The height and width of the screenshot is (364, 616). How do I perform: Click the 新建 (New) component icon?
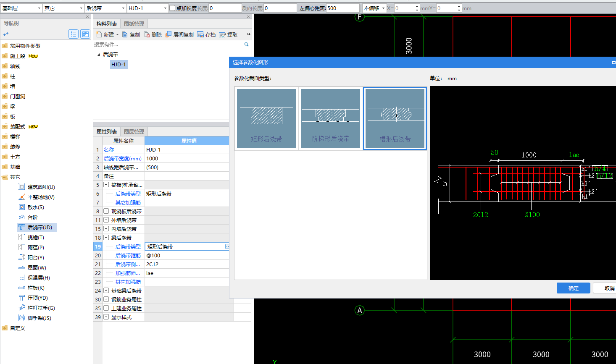(99, 34)
